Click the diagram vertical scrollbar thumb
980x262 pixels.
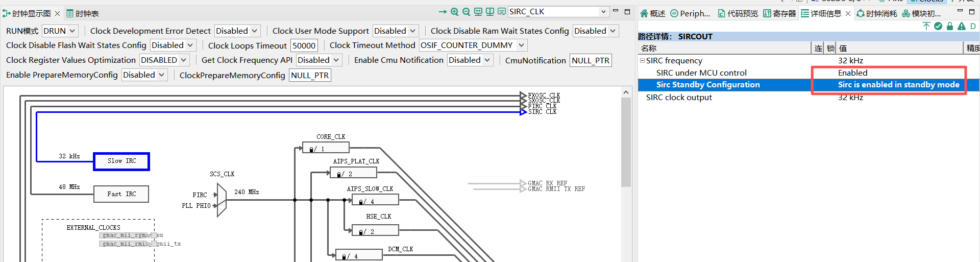[626, 142]
